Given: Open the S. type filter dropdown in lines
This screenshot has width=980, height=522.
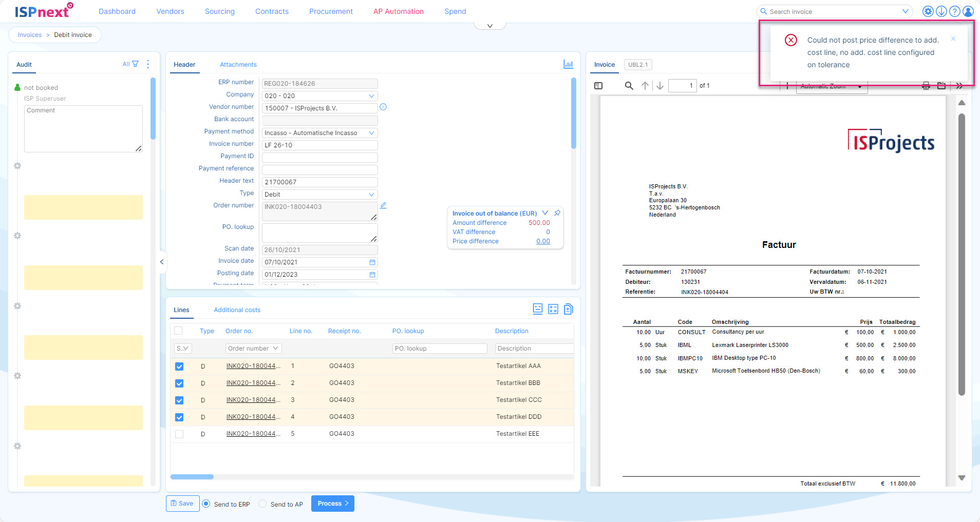Looking at the screenshot, I should [183, 349].
